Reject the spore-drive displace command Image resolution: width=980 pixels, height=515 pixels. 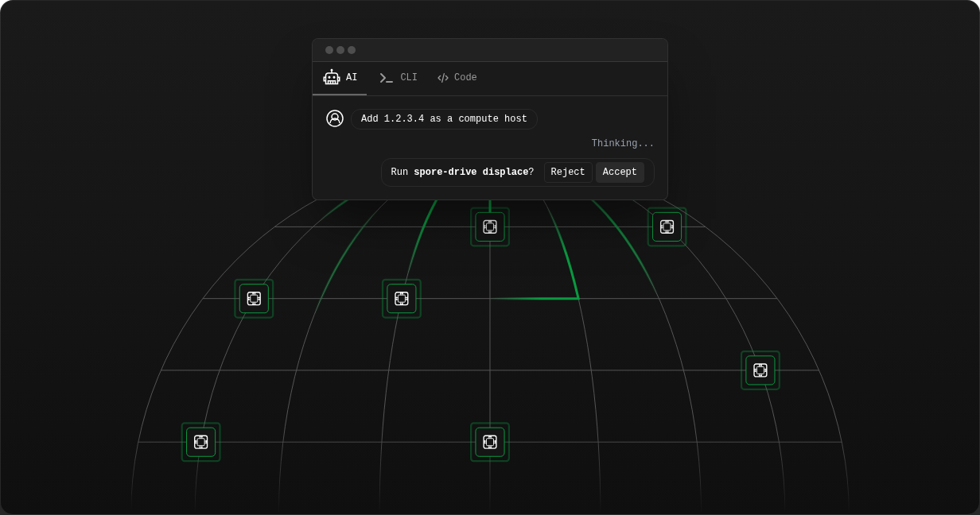click(x=568, y=172)
